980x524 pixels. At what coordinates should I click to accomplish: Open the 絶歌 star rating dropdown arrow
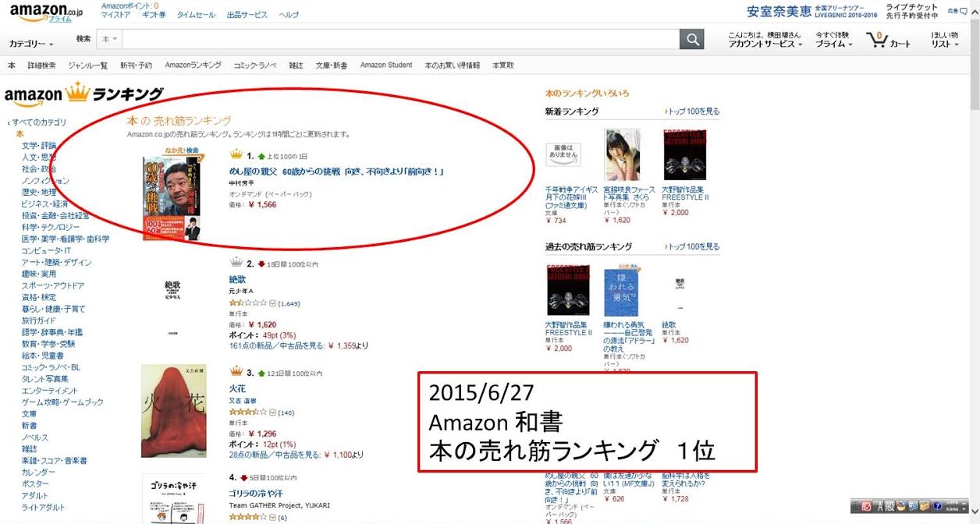point(272,303)
